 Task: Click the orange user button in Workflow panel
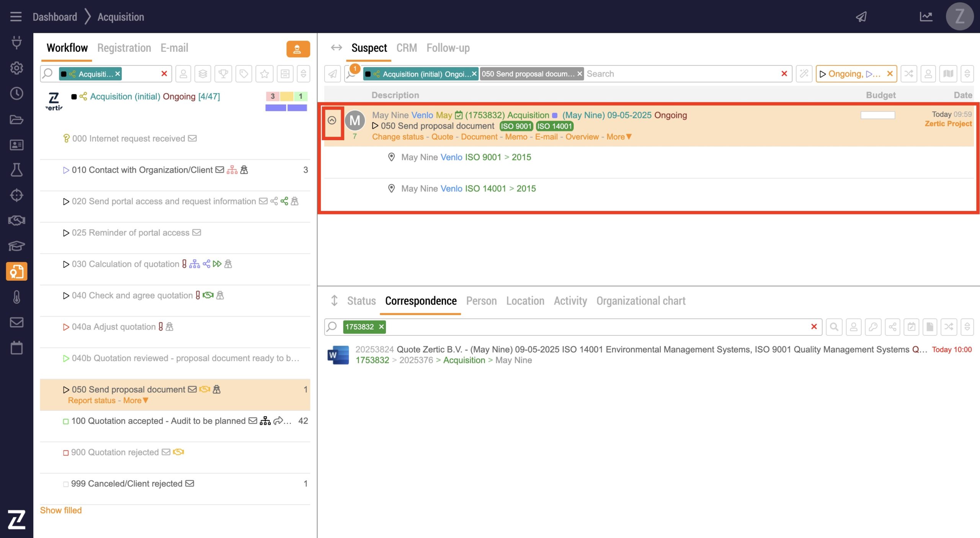297,49
